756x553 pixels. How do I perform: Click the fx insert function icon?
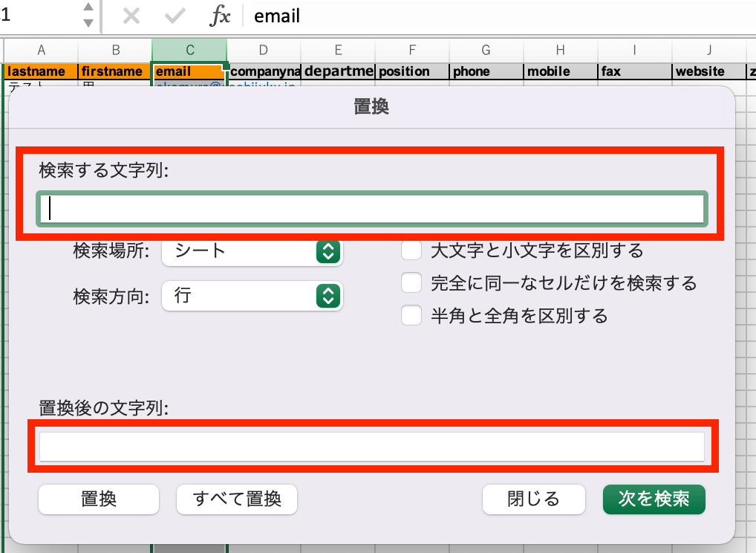220,16
